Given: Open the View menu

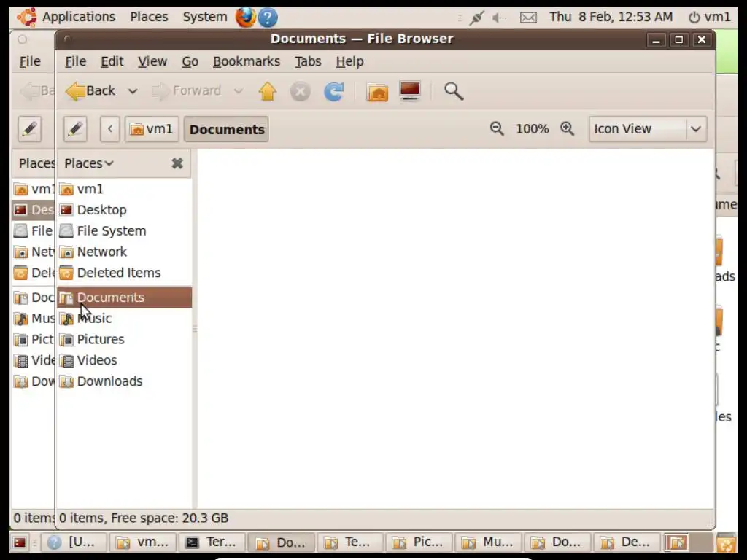Looking at the screenshot, I should (x=152, y=61).
